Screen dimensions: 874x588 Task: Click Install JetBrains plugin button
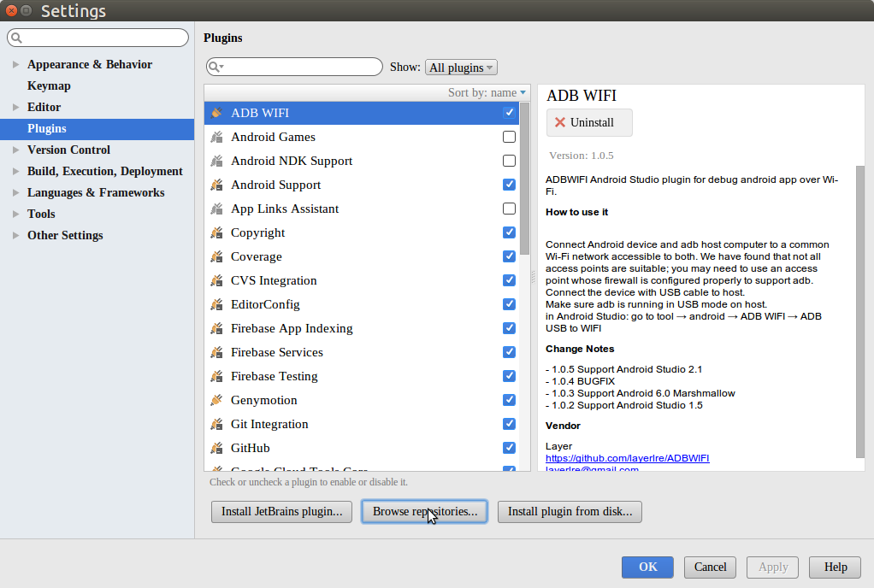pyautogui.click(x=281, y=512)
